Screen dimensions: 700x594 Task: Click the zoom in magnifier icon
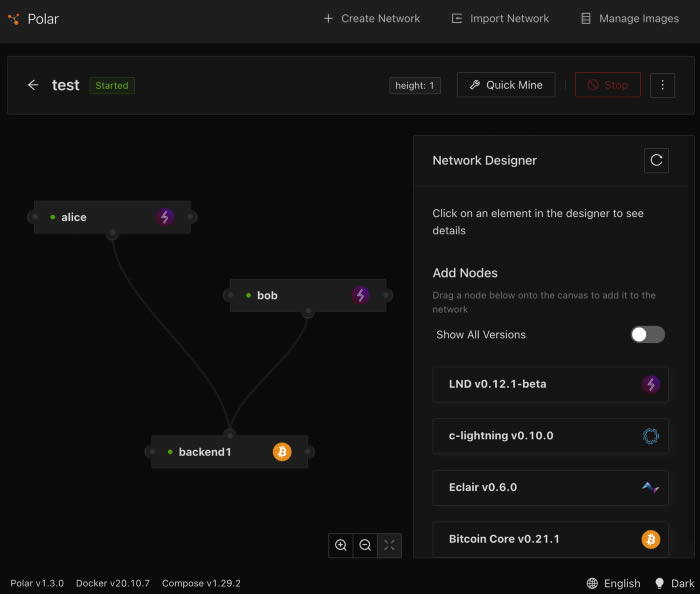[x=341, y=545]
